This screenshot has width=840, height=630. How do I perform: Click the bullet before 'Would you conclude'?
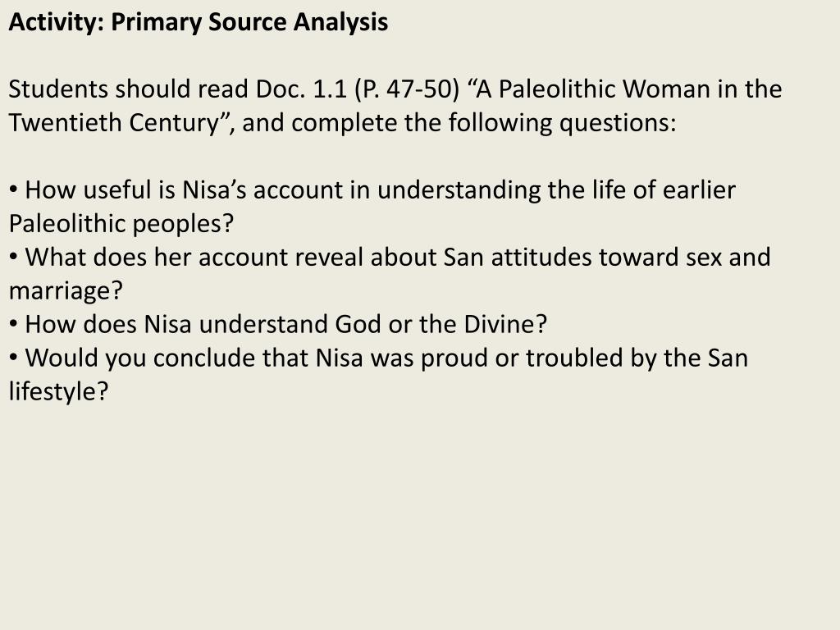(14, 358)
